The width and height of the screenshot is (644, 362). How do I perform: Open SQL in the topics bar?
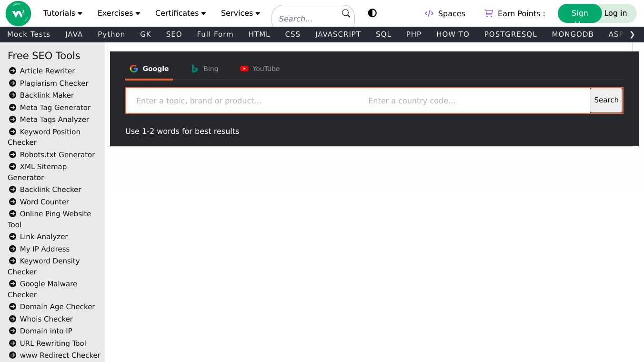tap(383, 34)
